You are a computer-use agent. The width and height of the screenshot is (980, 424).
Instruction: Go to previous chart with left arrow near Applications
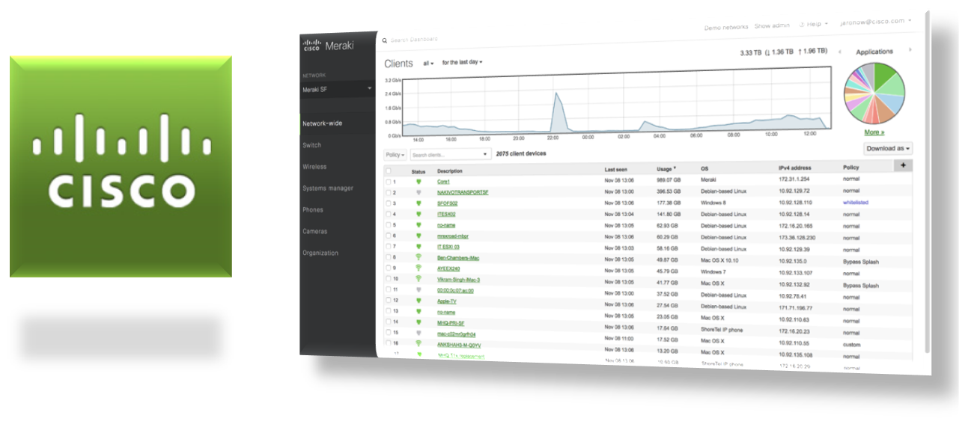pos(839,52)
